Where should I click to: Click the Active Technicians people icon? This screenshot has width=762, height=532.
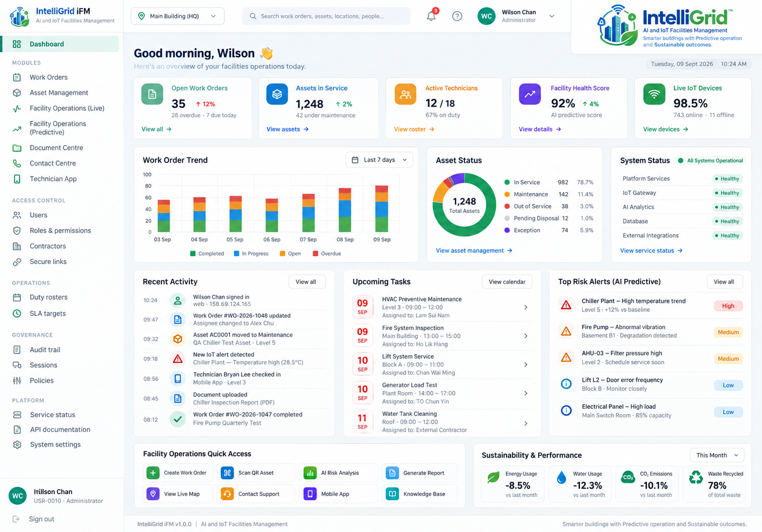pos(405,94)
